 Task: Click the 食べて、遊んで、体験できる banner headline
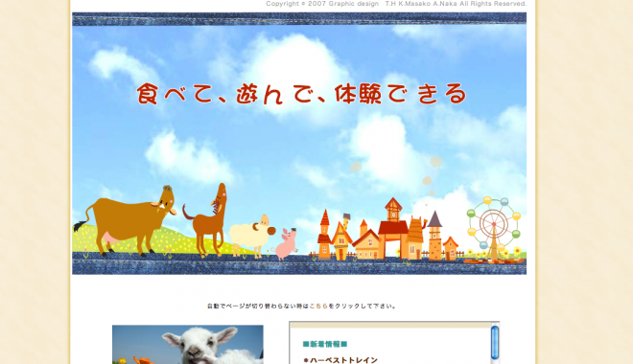point(301,94)
